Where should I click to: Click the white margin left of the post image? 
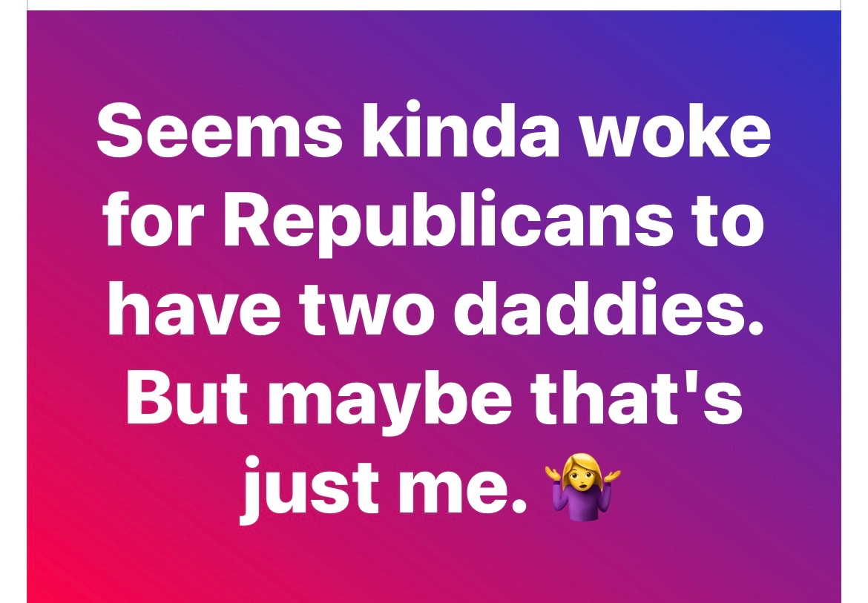(13, 301)
